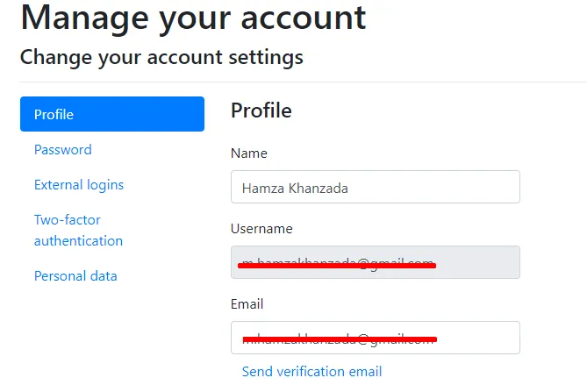Image resolution: width=587 pixels, height=392 pixels.
Task: Open the Password settings tab
Action: point(62,150)
